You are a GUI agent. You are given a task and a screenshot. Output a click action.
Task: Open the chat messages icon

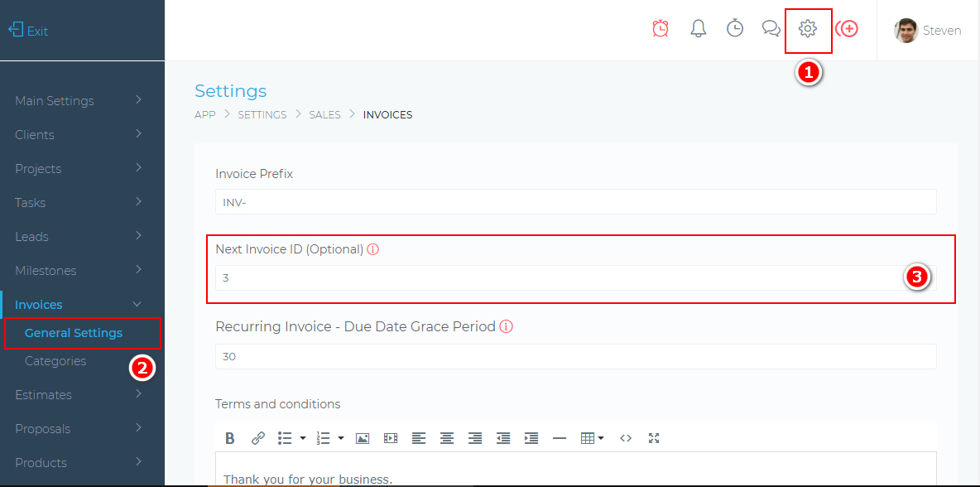[x=771, y=29]
